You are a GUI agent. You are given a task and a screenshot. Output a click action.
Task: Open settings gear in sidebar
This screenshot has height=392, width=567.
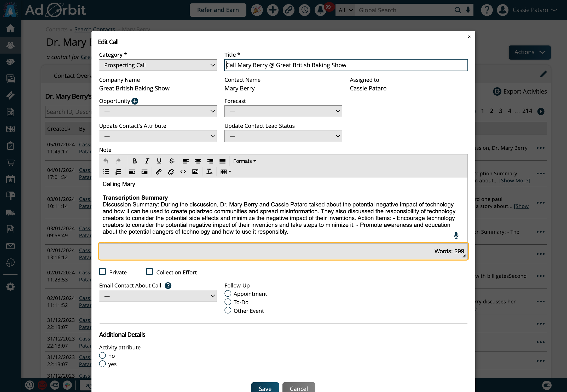point(10,287)
